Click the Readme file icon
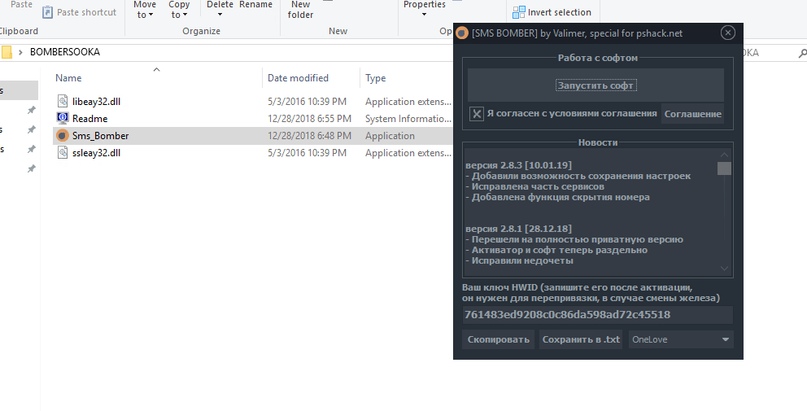The image size is (807, 411). pos(62,119)
